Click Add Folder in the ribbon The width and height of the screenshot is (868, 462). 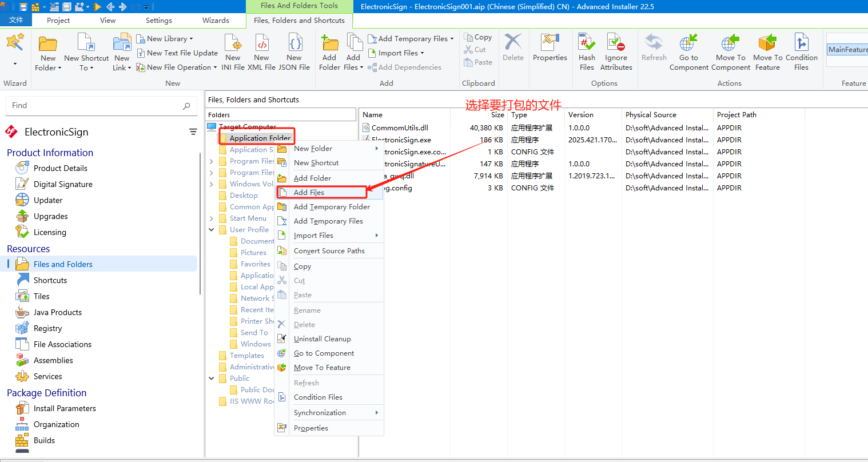[x=329, y=53]
